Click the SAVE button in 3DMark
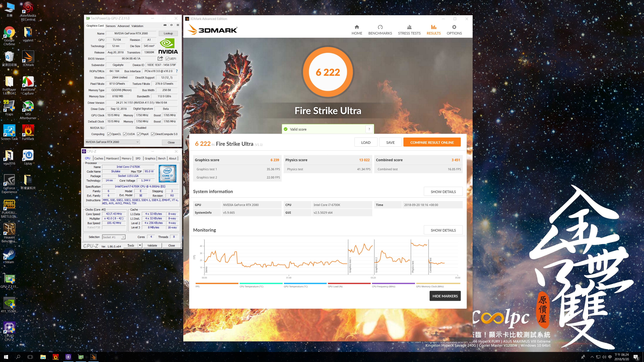 (390, 142)
